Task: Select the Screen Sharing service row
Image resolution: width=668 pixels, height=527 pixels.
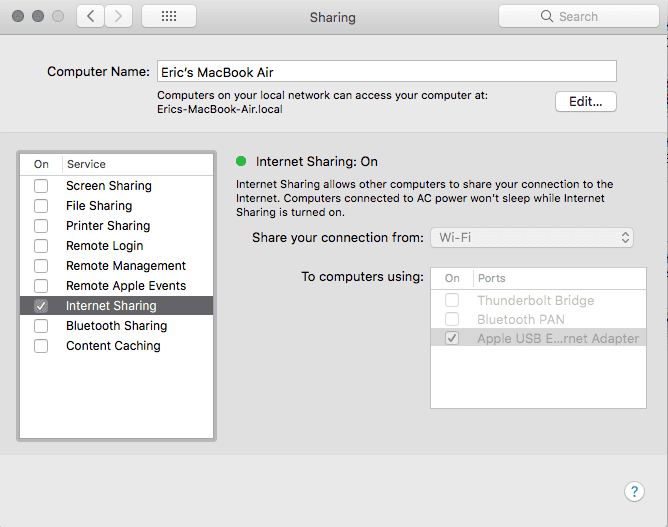Action: 116,186
